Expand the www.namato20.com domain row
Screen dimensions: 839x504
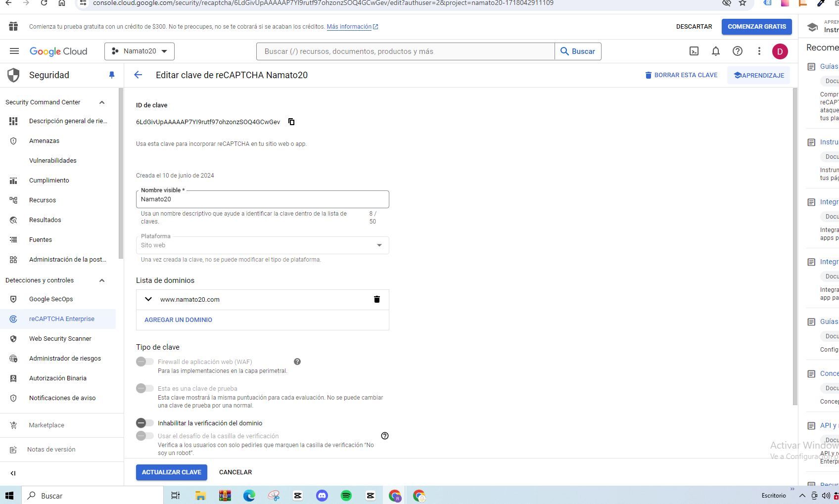click(148, 299)
